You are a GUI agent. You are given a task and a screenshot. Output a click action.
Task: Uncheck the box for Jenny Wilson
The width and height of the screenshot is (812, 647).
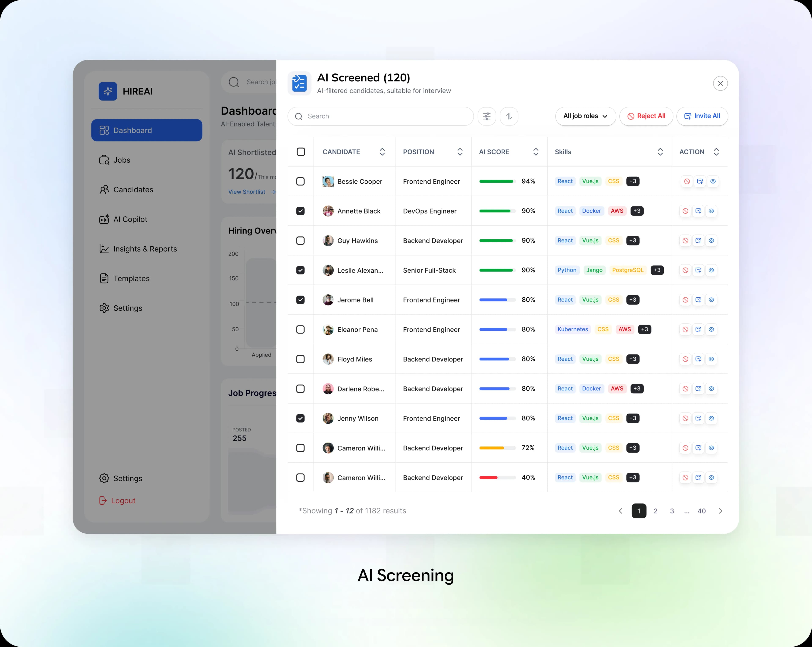click(300, 418)
